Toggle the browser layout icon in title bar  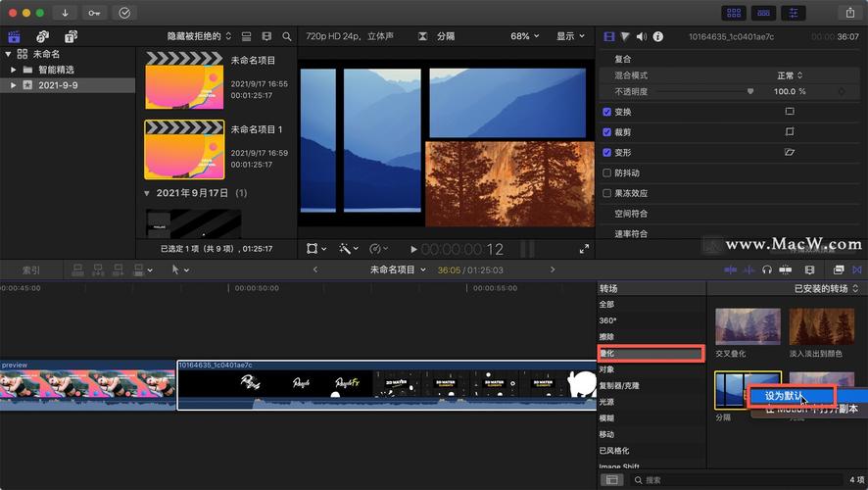[x=734, y=13]
